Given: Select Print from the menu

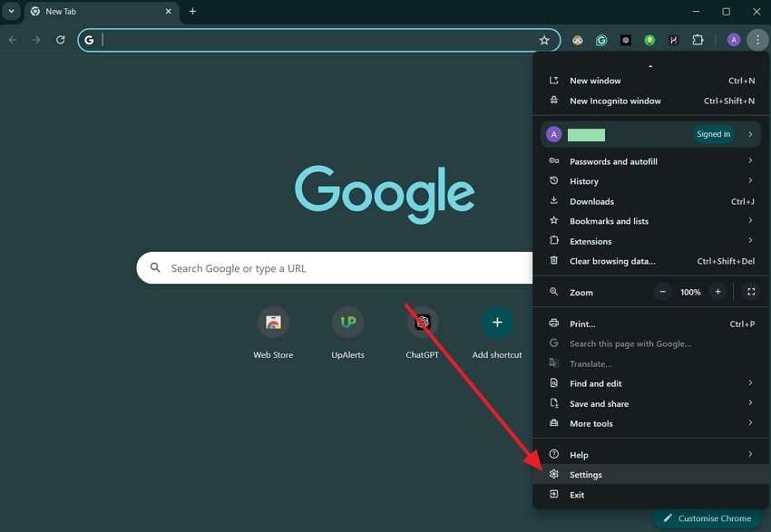Looking at the screenshot, I should point(651,324).
